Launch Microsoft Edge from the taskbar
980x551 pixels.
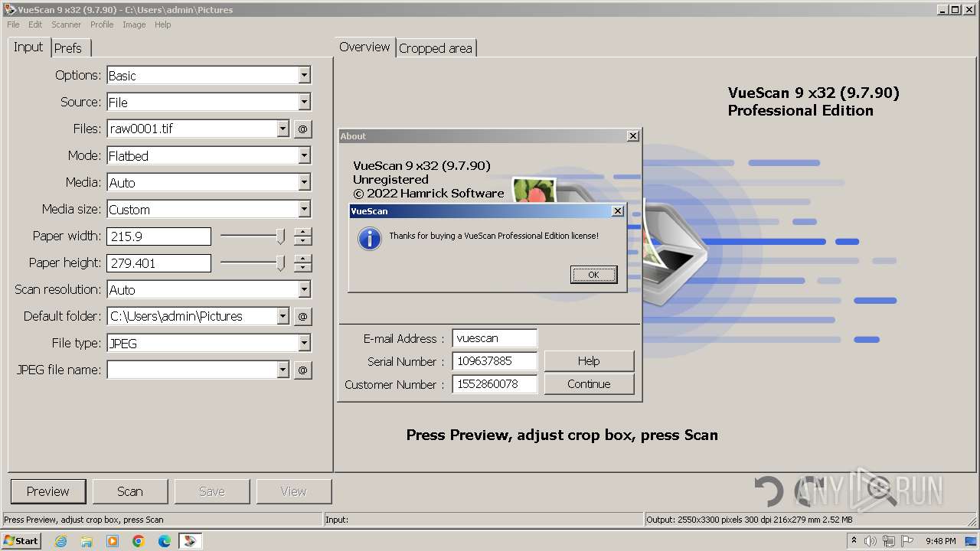pos(165,541)
